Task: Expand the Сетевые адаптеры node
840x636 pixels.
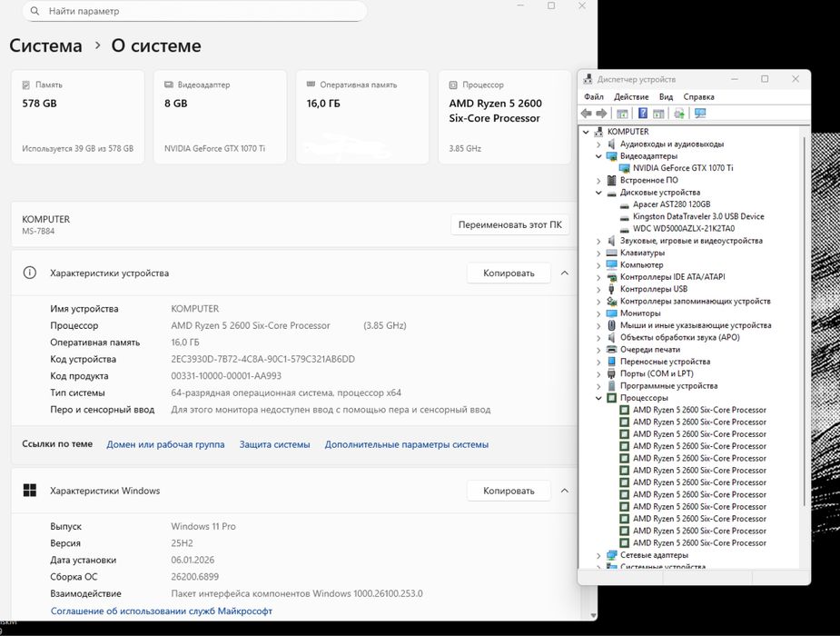Action: [x=598, y=556]
